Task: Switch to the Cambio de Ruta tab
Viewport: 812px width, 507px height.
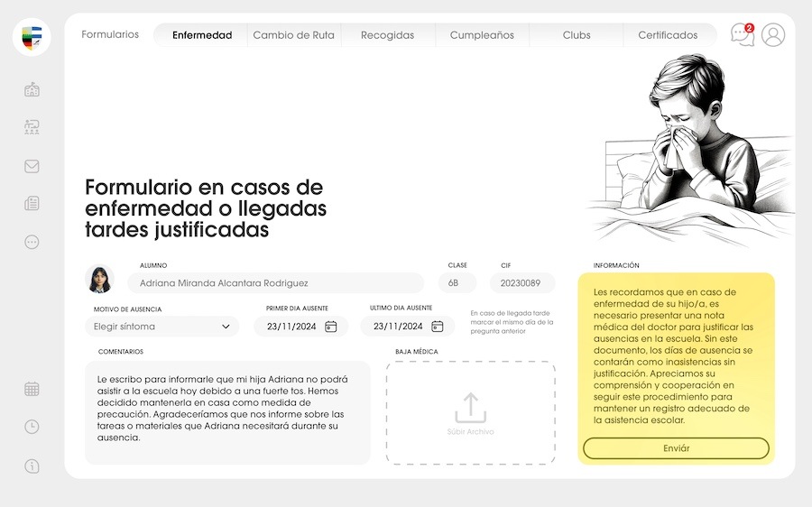Action: (293, 35)
